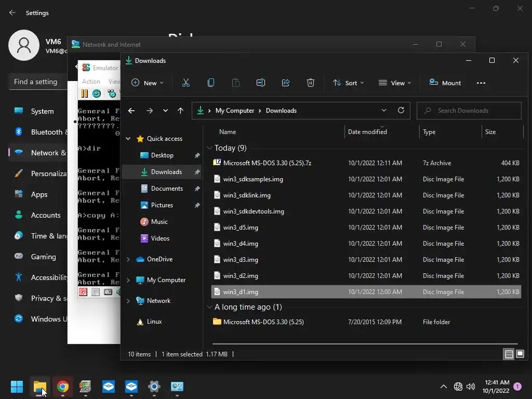Viewport: 532px width, 399px height.
Task: Expand My Computer in navigation pane
Action: tap(128, 280)
